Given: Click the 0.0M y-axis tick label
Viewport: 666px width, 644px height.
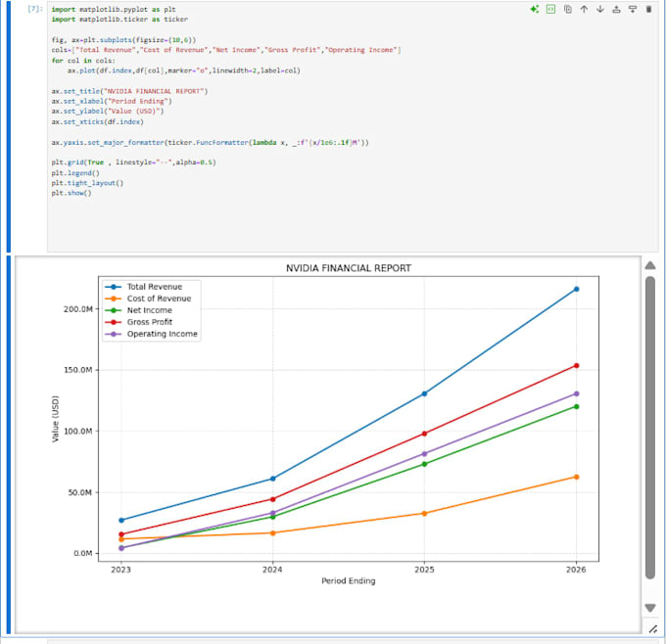Looking at the screenshot, I should point(83,553).
